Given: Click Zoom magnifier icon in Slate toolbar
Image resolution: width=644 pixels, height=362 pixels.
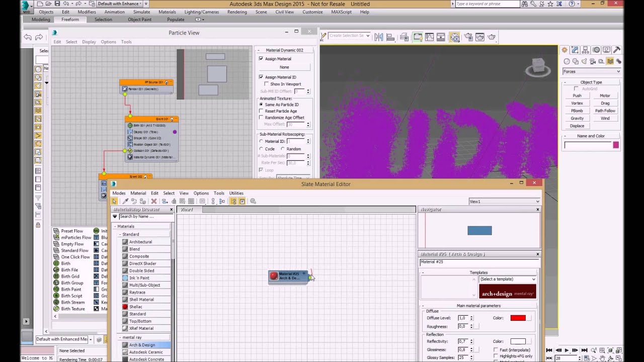Looking at the screenshot, I should point(253,201).
